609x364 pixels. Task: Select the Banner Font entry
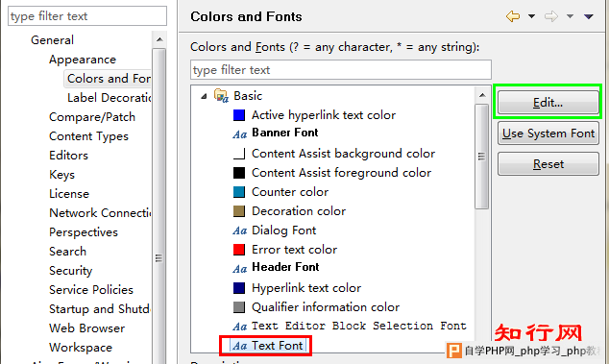[x=284, y=133]
